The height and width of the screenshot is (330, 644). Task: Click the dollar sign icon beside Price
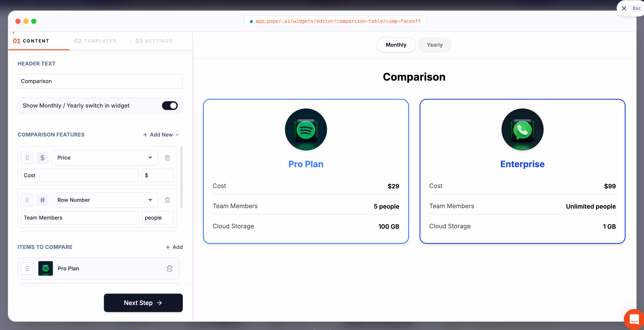(x=43, y=158)
